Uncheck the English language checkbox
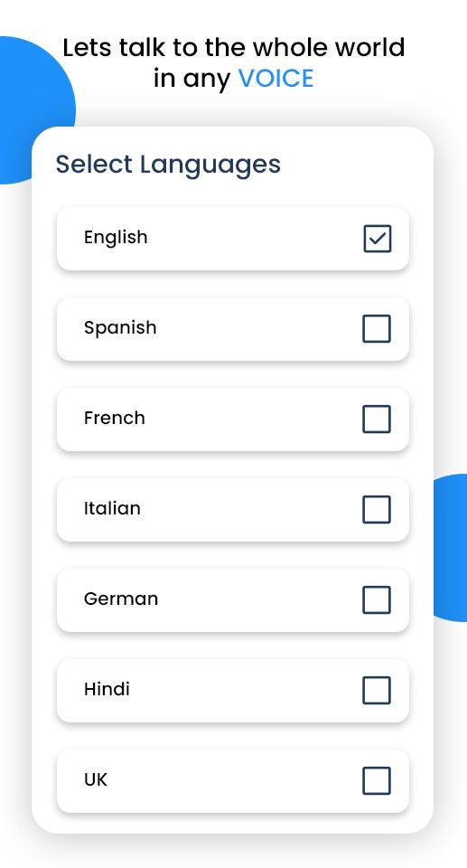467x868 pixels. (x=378, y=239)
